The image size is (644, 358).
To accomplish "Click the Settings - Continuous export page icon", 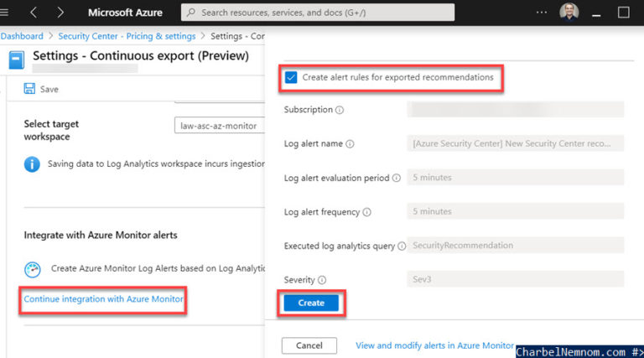I will [x=17, y=60].
